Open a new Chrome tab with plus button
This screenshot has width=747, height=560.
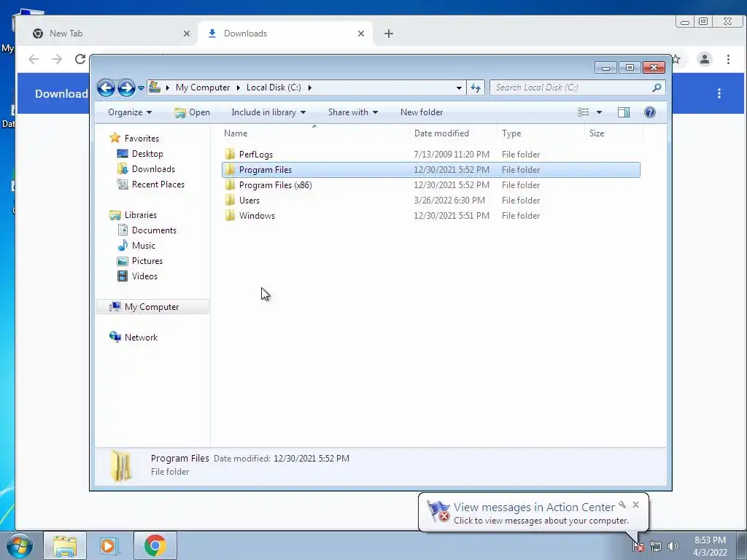389,34
